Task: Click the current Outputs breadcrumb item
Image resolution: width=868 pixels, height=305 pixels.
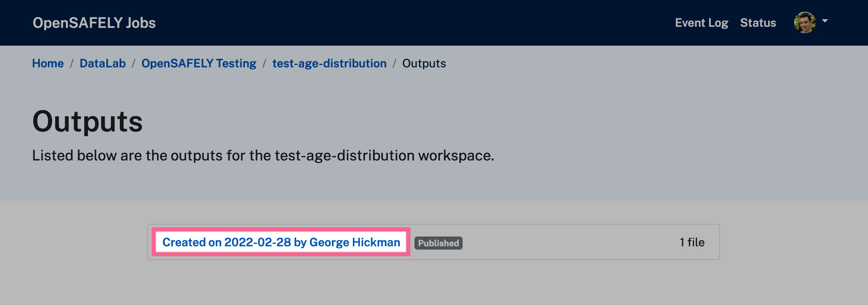Action: coord(424,63)
